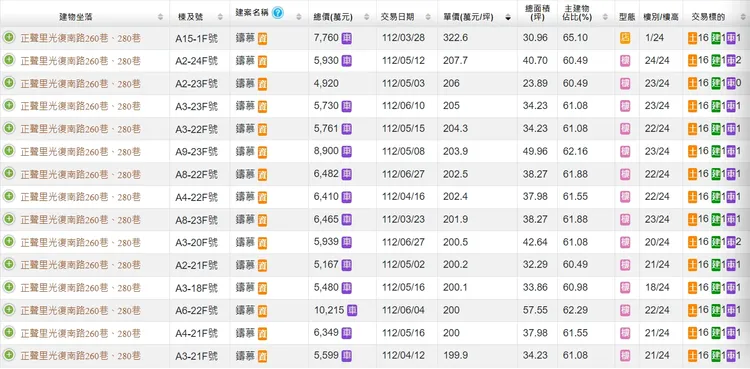Screen dimensions: 750x369
Task: Expand the A6-22F號 row details
Action: click(x=9, y=310)
